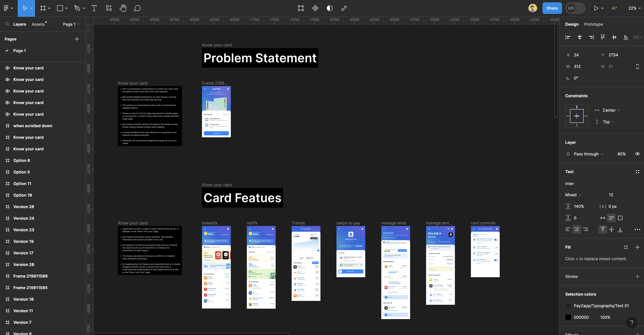Toggle layer visibility eye icon

(637, 154)
